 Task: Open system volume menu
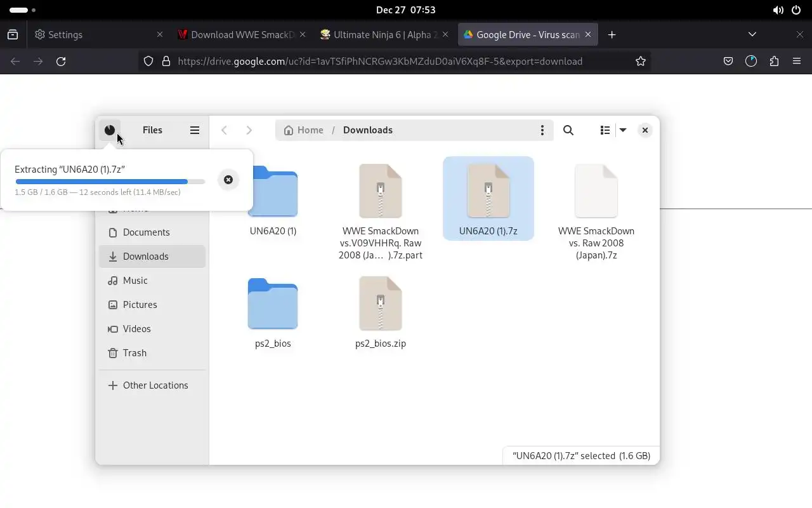pyautogui.click(x=778, y=10)
